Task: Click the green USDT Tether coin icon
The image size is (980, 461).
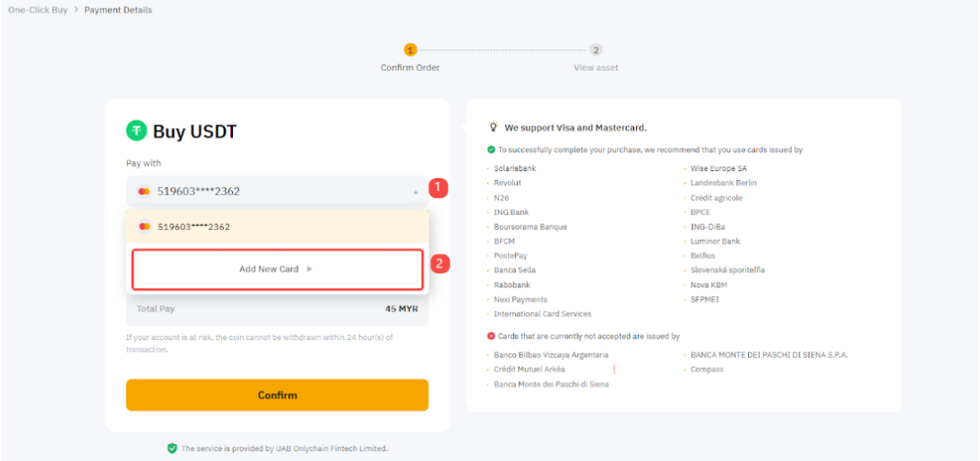Action: pyautogui.click(x=136, y=132)
